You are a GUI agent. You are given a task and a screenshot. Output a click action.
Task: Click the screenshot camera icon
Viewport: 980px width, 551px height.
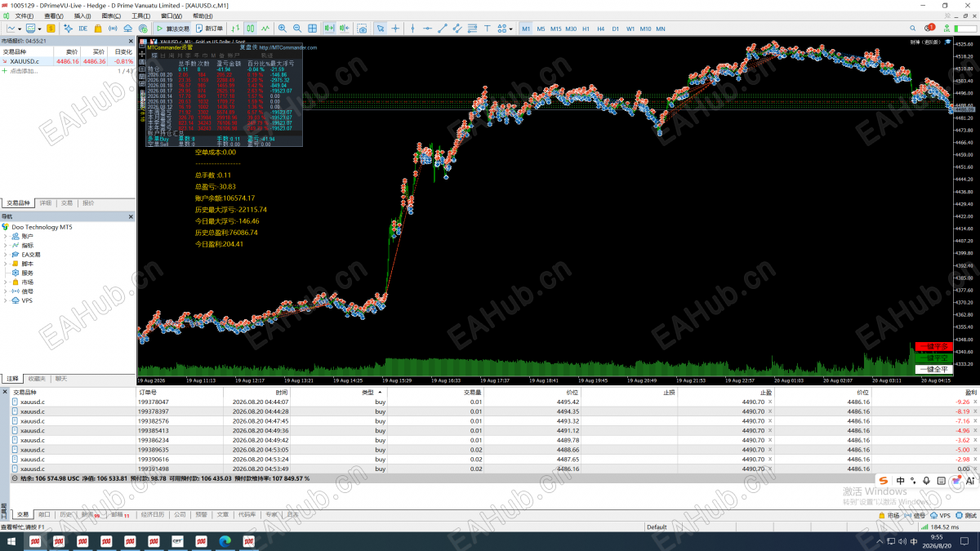click(363, 29)
